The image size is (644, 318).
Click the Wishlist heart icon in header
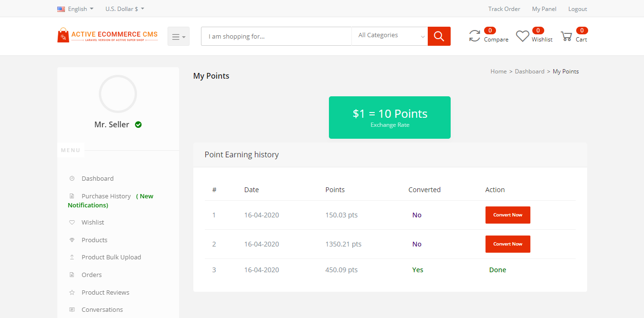click(x=522, y=36)
